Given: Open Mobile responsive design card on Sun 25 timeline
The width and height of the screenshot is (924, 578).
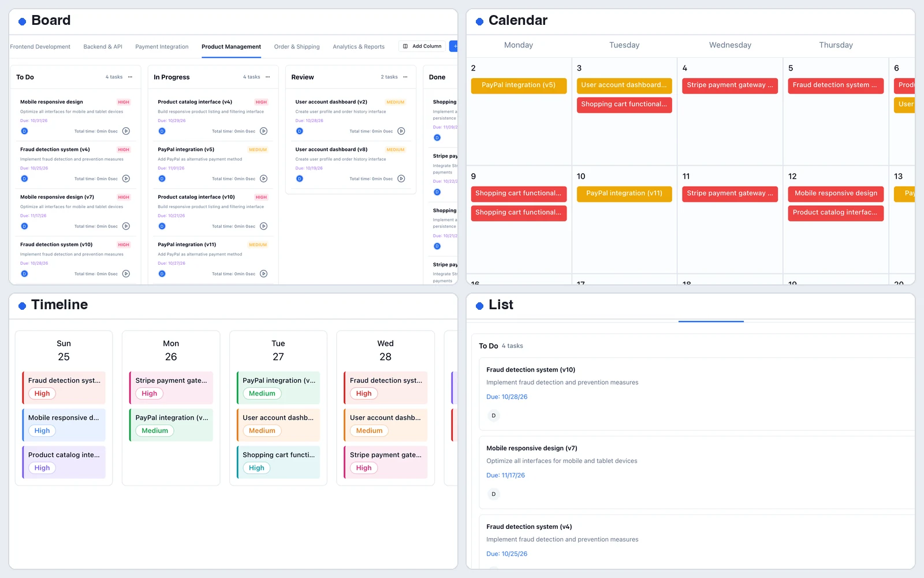Looking at the screenshot, I should tap(64, 425).
